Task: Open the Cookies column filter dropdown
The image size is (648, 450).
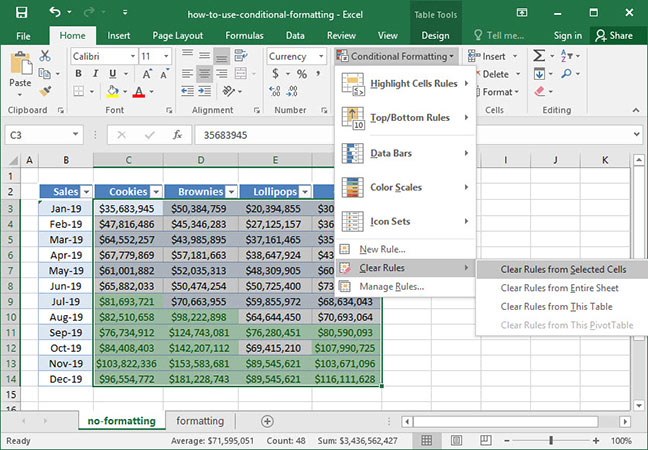Action: click(156, 192)
